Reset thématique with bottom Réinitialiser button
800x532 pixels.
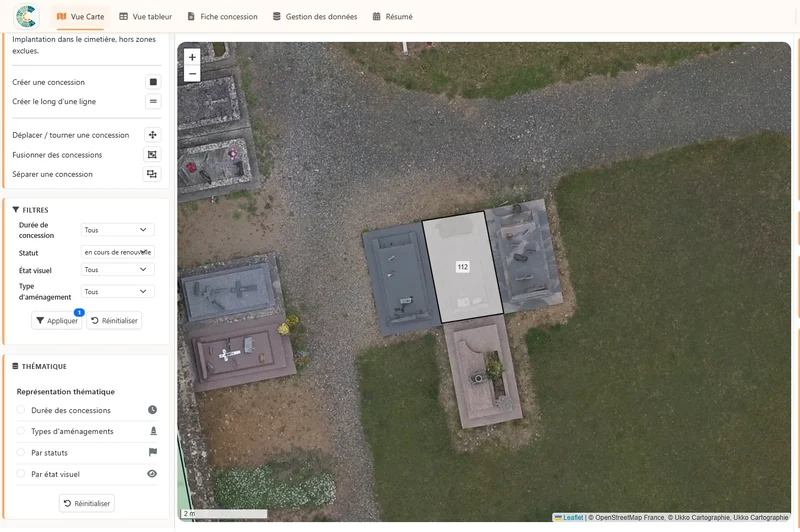coord(87,503)
